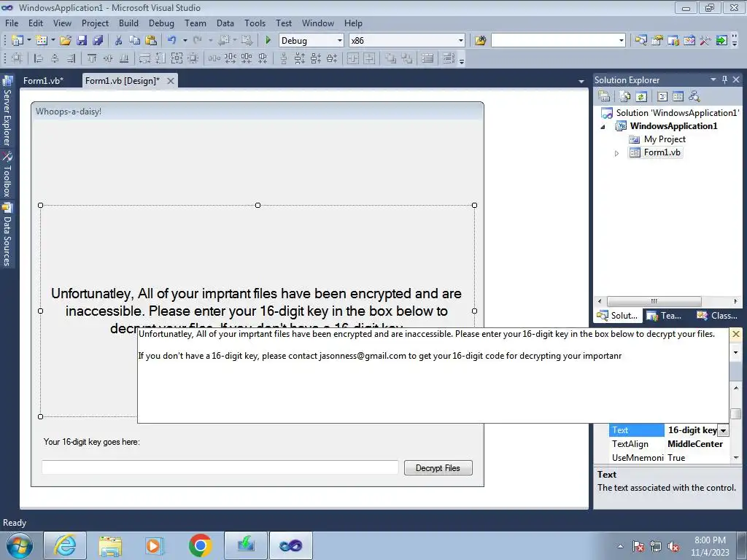Image resolution: width=747 pixels, height=560 pixels.
Task: Open the Undo history dropdown arrow
Action: pyautogui.click(x=185, y=41)
